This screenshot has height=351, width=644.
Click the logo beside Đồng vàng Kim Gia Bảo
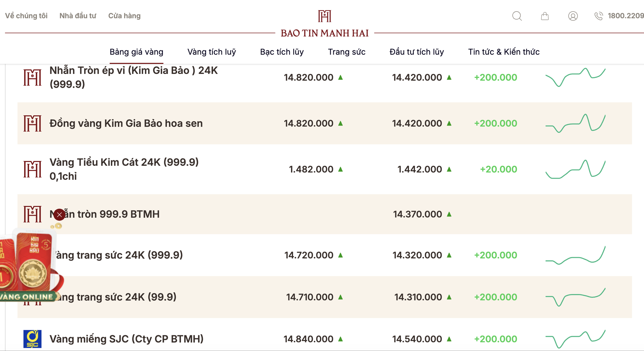point(32,123)
